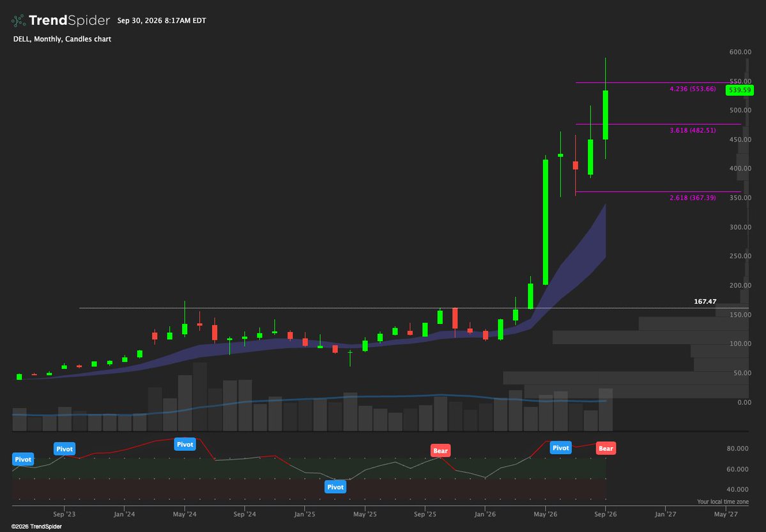
Task: Click the 50.00 price axis label
Action: [742, 373]
